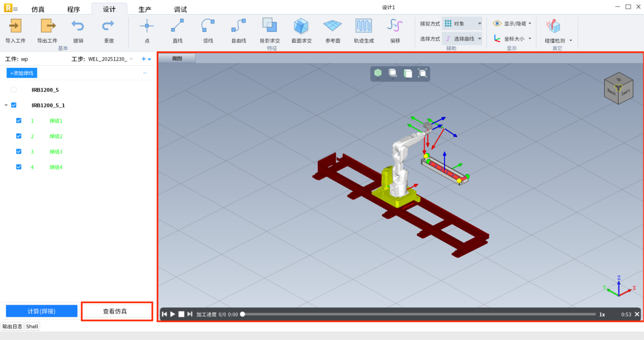Click the 查看仿真 button
The height and width of the screenshot is (340, 644).
117,311
